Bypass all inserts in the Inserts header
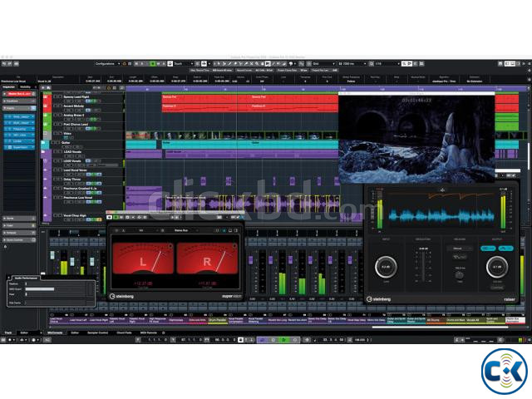The image size is (532, 399). tap(33, 108)
